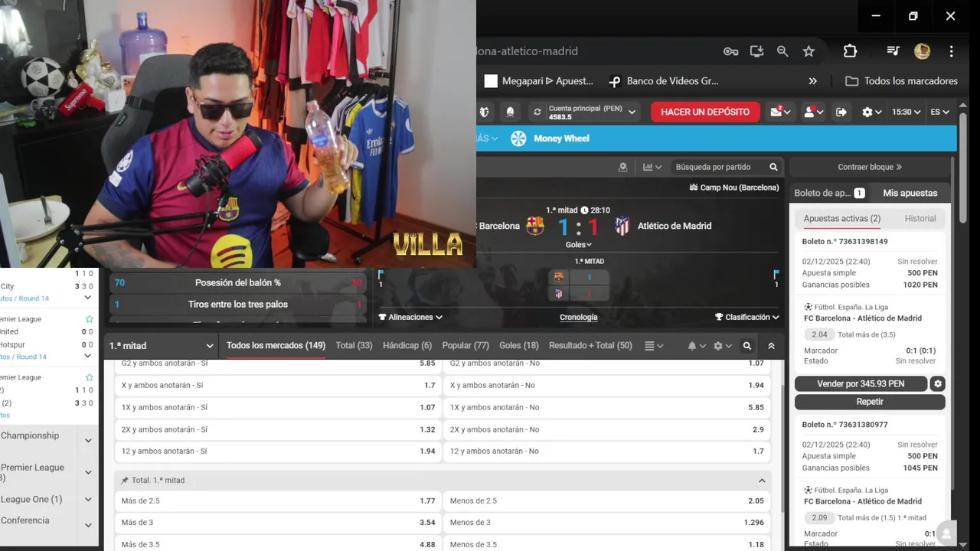Click the search icon in markets bar
The height and width of the screenshot is (551, 980).
747,346
